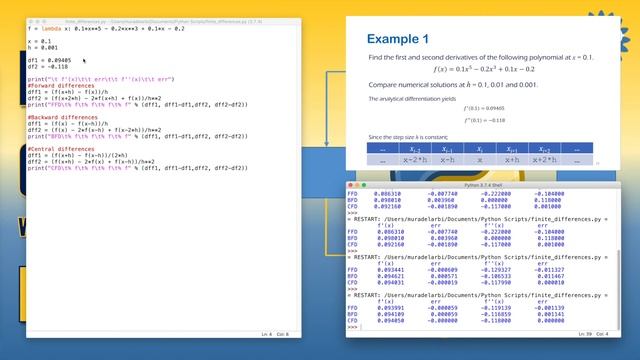The image size is (640, 360).
Task: Click the BFD row value 0.094621 in Shell
Action: click(391, 276)
